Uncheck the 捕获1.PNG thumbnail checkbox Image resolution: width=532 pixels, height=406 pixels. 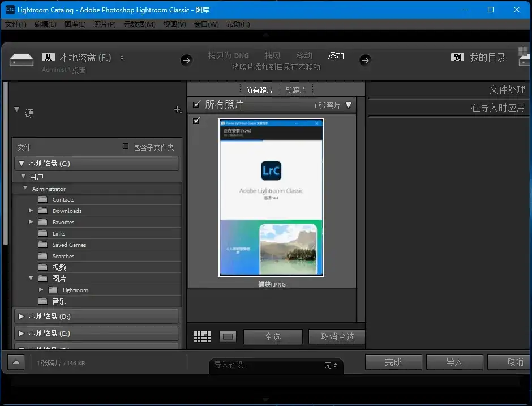pos(196,121)
